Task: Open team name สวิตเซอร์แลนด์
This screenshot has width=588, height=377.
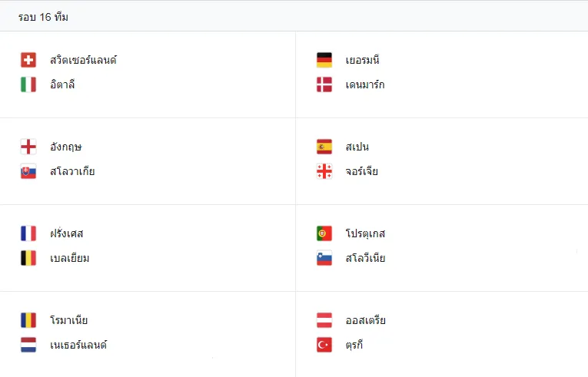Action: pos(83,60)
